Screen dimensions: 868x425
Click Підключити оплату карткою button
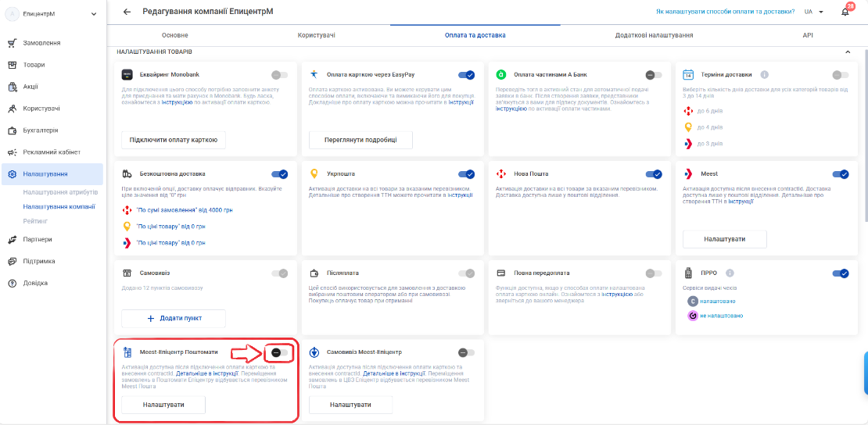174,140
